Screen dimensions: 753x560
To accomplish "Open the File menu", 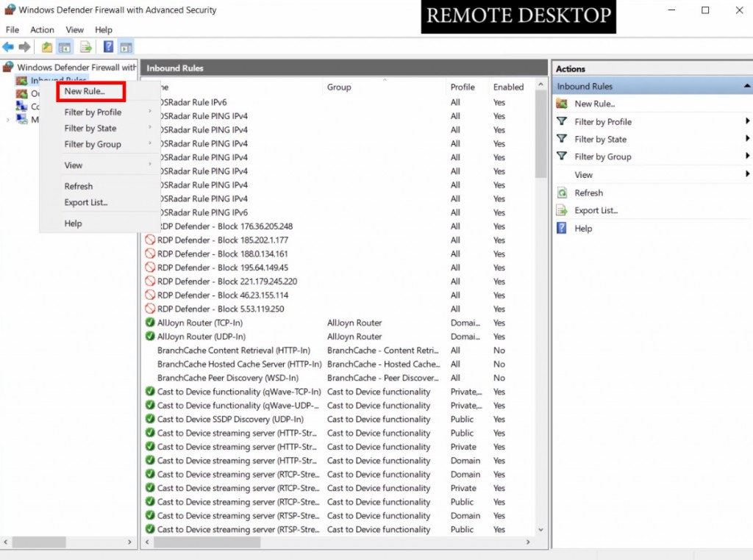I will tap(13, 29).
